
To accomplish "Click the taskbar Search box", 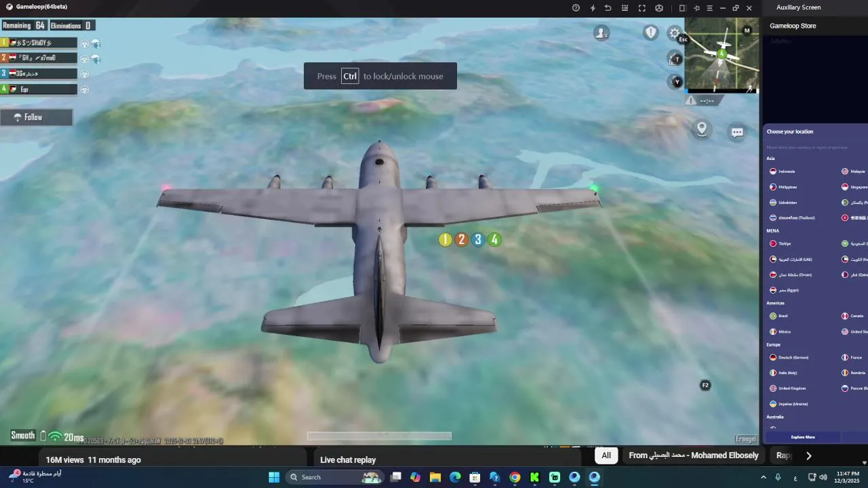I will (x=334, y=477).
